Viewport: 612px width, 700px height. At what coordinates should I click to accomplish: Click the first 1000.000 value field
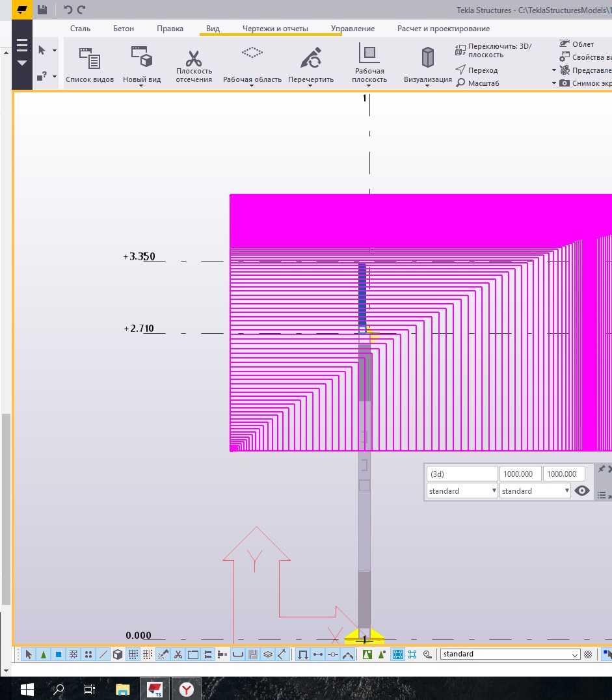pyautogui.click(x=520, y=474)
